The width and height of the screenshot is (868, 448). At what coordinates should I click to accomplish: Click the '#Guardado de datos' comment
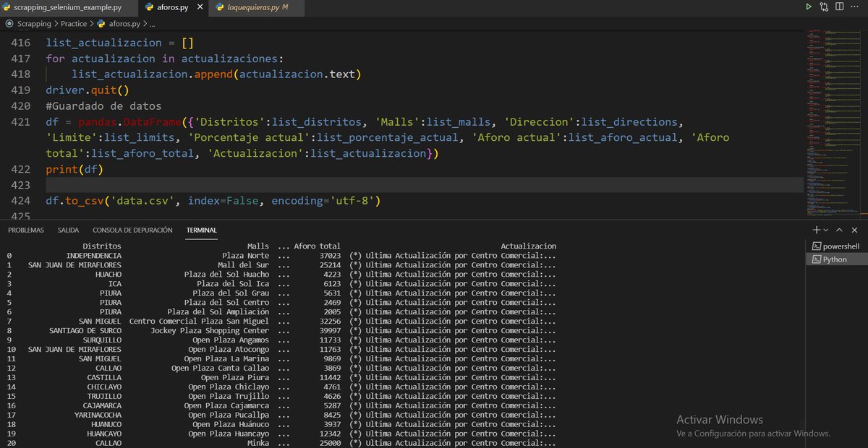pos(103,106)
